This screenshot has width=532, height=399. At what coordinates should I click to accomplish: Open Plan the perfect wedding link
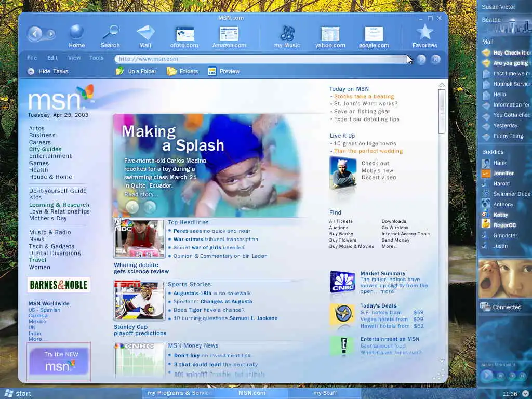[368, 151]
